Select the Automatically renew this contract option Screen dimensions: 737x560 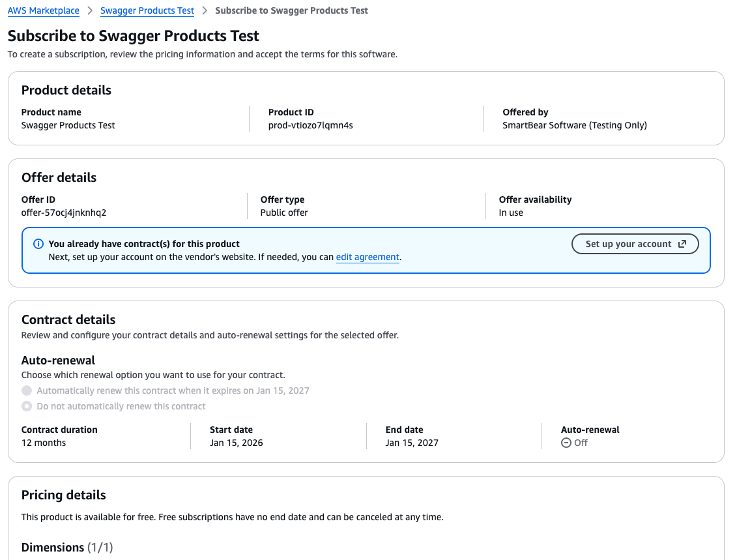pos(27,390)
